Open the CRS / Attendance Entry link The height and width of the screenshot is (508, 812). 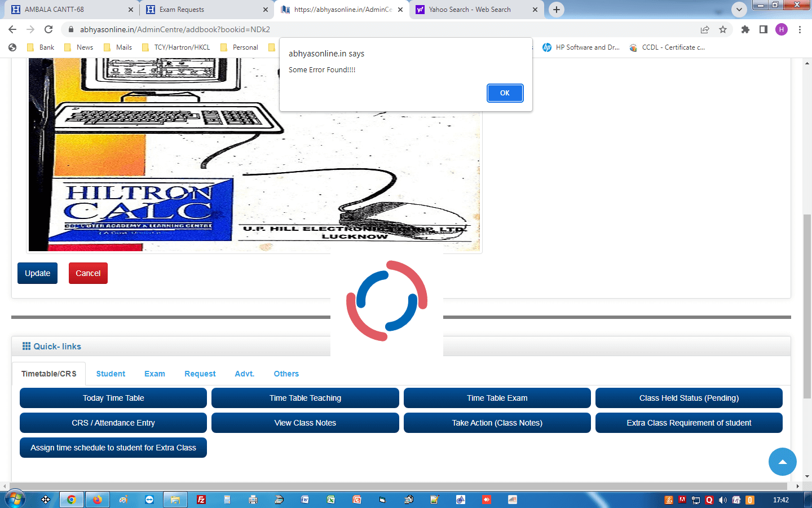[113, 423]
